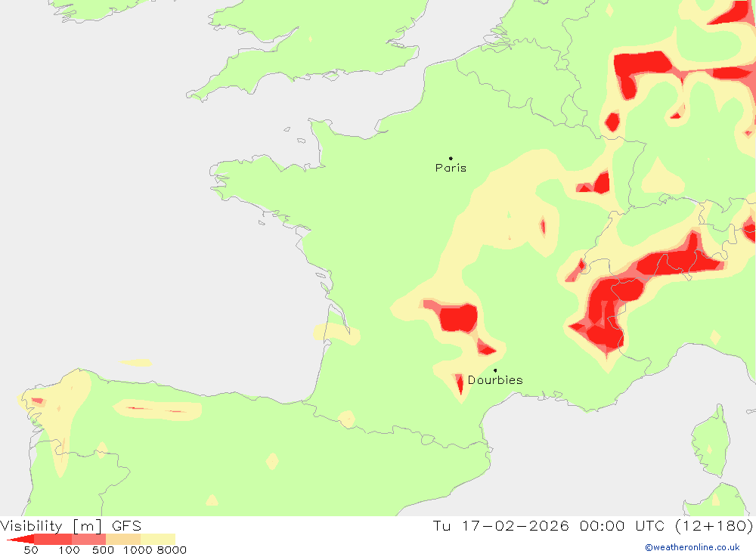Click the 'Visibility [m] GFS' title text

(x=71, y=525)
